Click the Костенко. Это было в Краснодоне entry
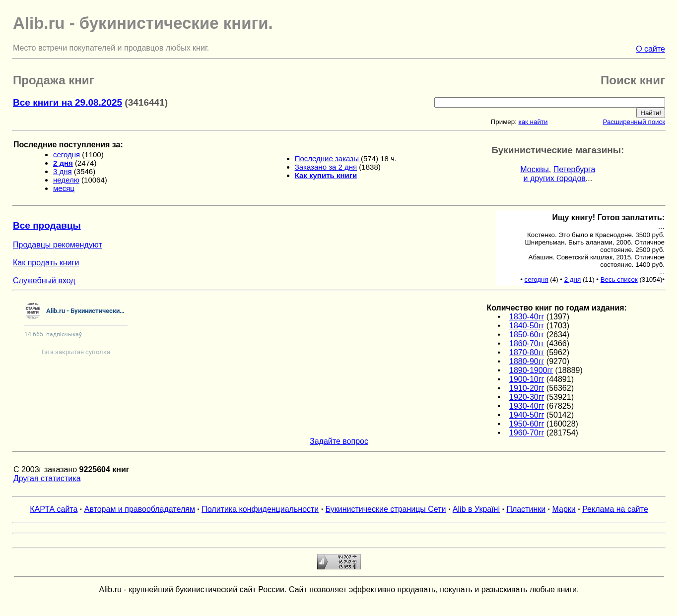Viewport: 678px width, 616px height. pos(596,235)
